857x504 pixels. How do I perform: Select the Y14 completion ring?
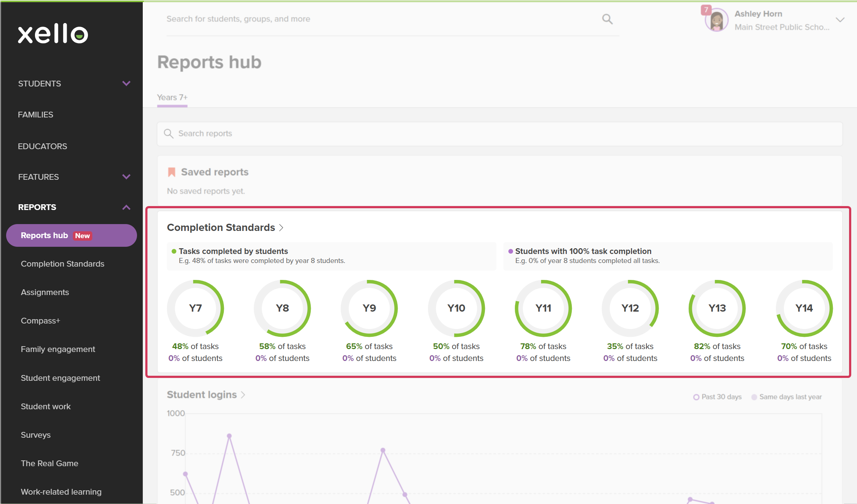tap(804, 308)
